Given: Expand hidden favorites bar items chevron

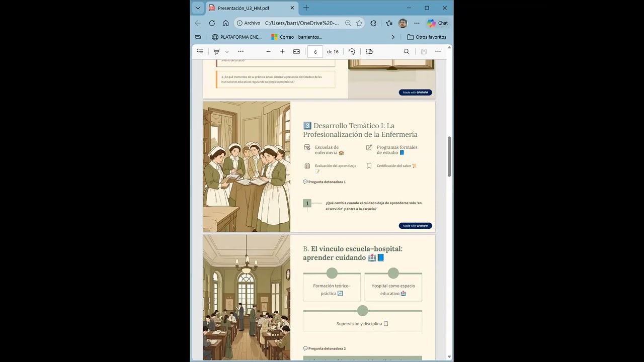Looking at the screenshot, I should pos(393,37).
